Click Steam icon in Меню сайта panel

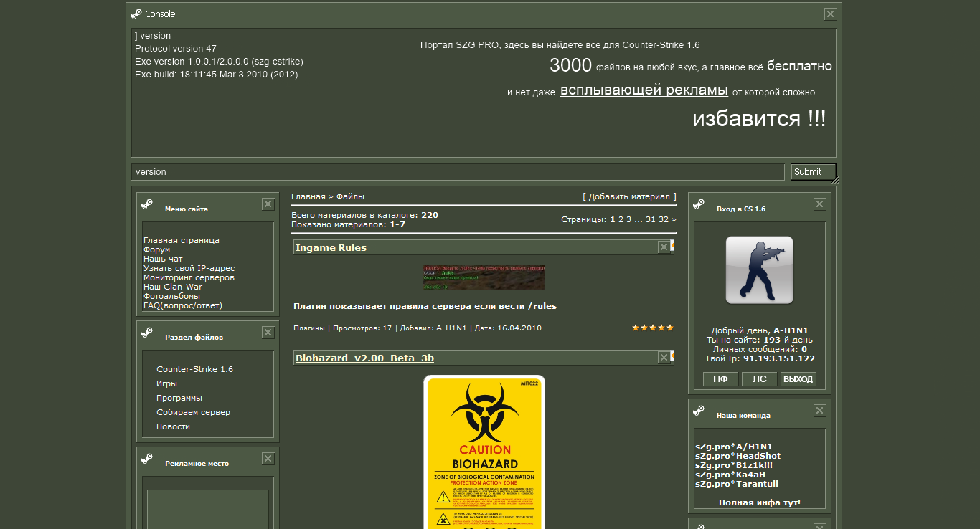click(147, 204)
